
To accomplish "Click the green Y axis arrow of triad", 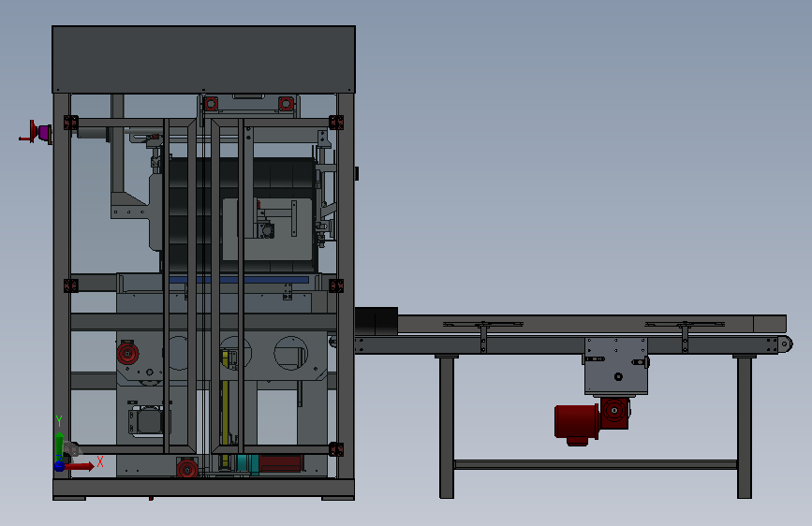I will pos(60,446).
